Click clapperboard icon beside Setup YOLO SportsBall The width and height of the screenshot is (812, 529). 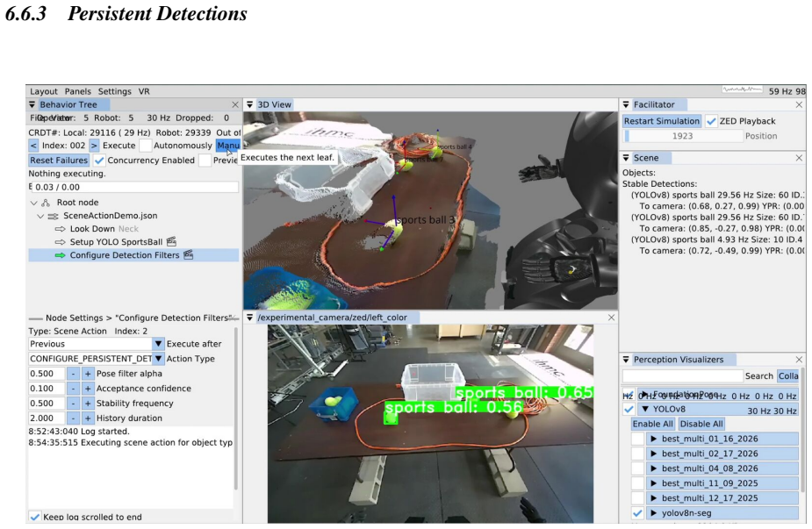pyautogui.click(x=171, y=242)
